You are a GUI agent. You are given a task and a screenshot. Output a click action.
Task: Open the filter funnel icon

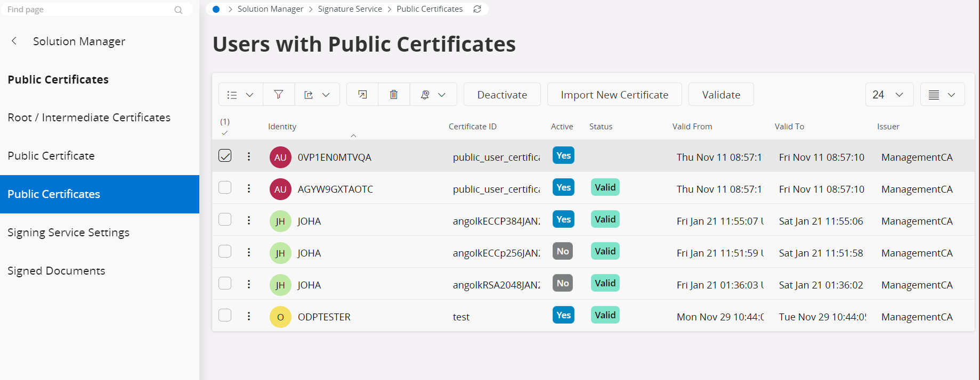(278, 95)
